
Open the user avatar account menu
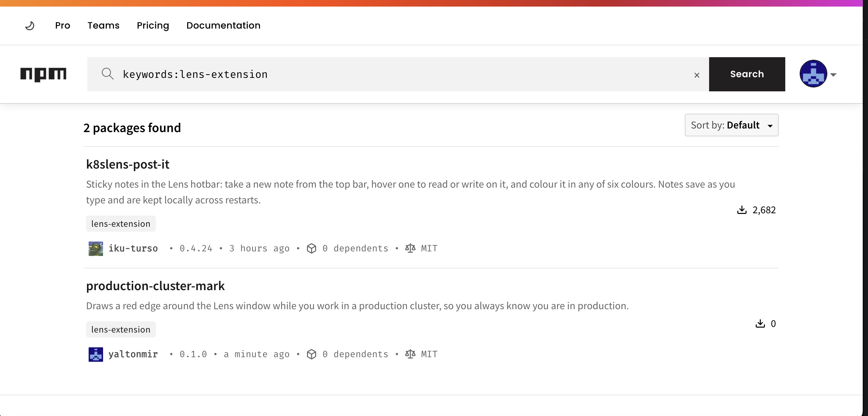click(x=813, y=74)
